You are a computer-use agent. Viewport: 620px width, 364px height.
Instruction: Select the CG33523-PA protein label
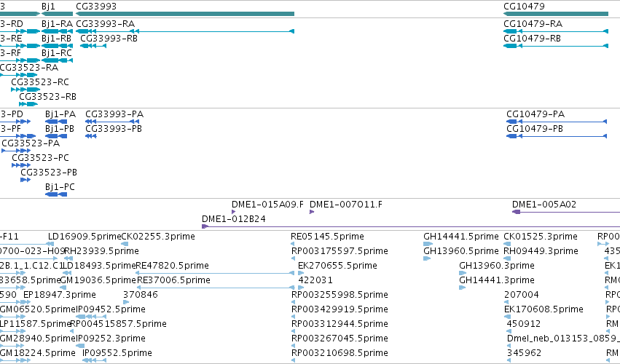[x=31, y=143]
